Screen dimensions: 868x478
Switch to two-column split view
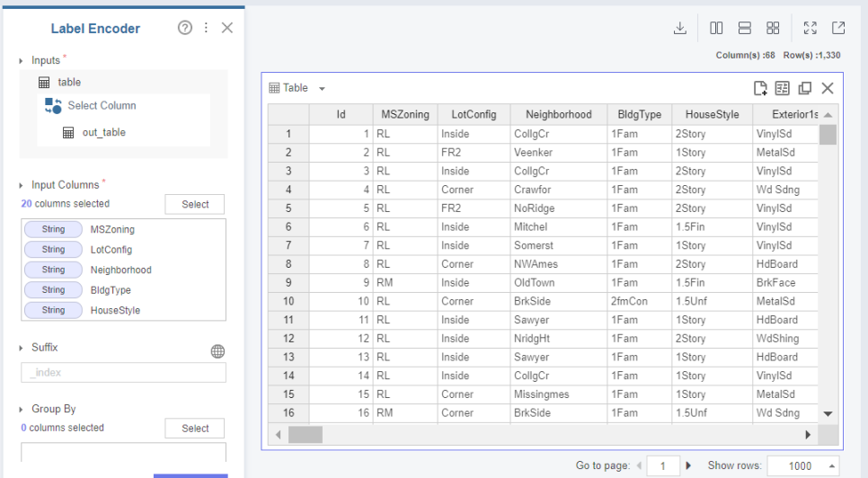[x=716, y=28]
